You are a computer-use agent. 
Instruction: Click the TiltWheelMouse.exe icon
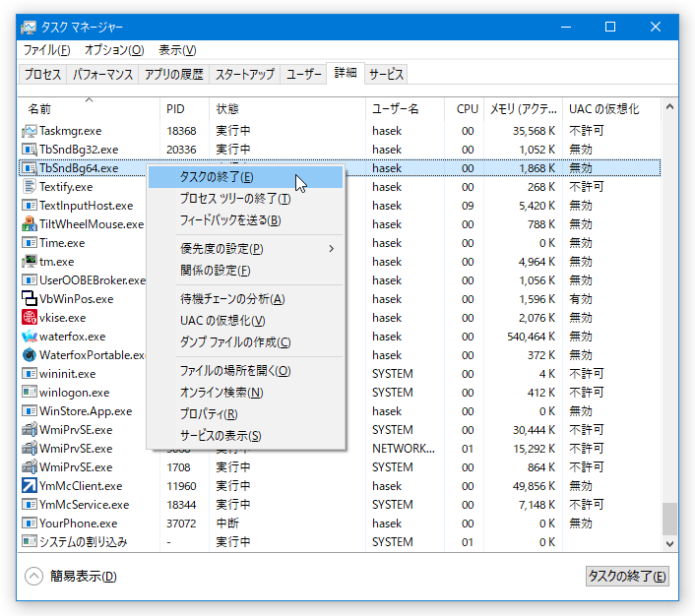click(30, 224)
